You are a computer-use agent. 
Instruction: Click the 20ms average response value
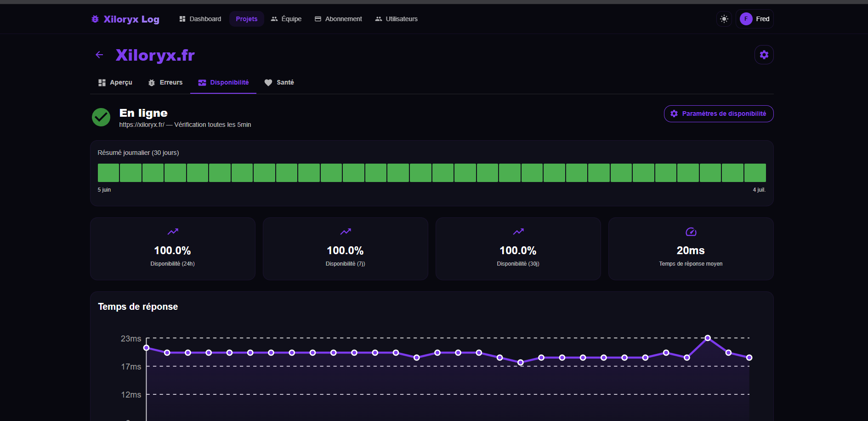(691, 250)
